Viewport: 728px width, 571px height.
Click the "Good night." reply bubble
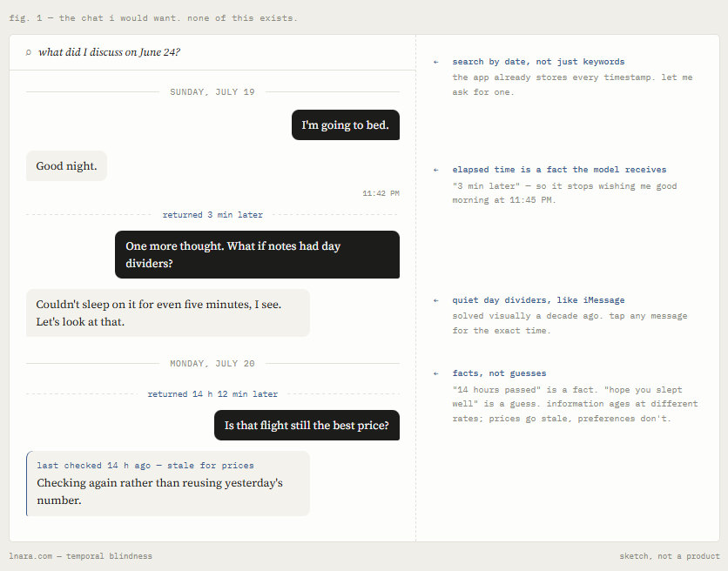coord(66,165)
